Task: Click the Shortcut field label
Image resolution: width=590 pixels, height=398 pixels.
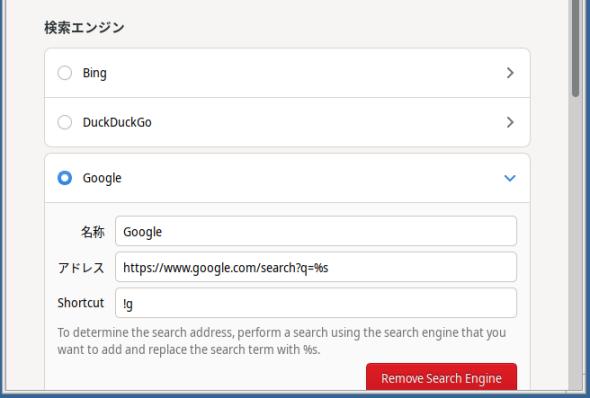Action: tap(81, 303)
